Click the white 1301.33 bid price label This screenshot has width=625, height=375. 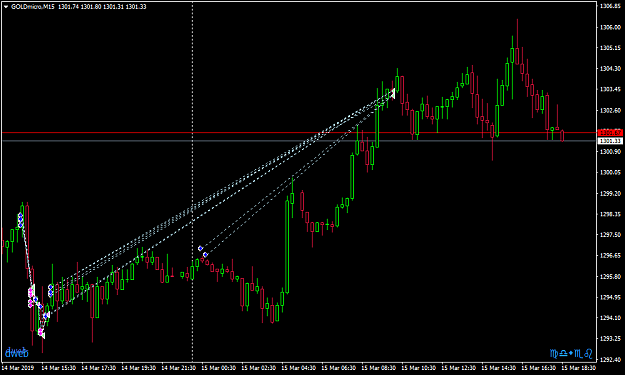pyautogui.click(x=610, y=141)
